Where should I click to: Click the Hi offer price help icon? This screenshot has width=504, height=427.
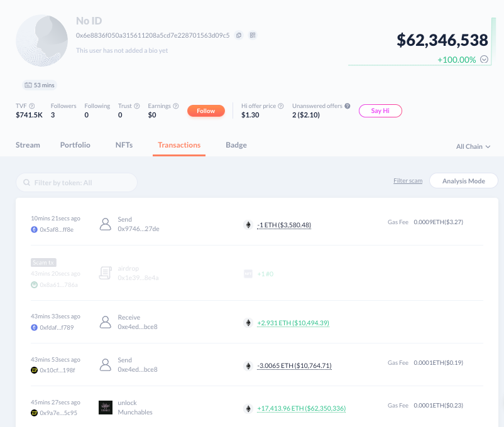[x=280, y=106]
